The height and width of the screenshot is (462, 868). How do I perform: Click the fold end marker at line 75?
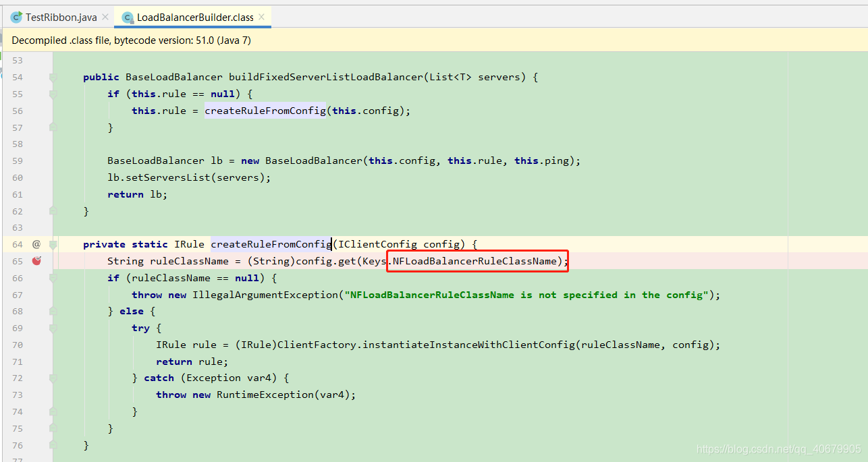(x=53, y=428)
